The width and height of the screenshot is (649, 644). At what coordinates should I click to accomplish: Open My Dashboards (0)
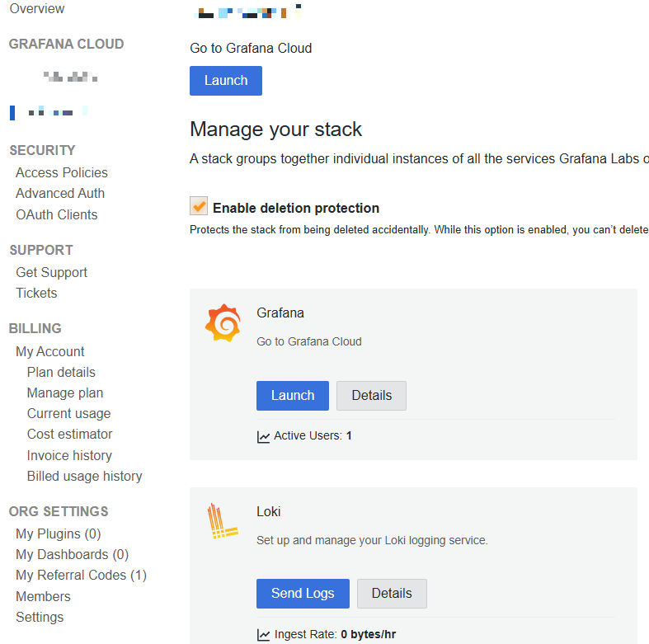[x=73, y=555]
